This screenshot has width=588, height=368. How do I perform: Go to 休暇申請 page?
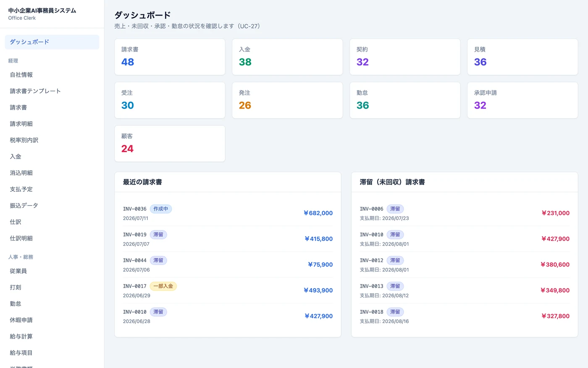[x=52, y=320]
